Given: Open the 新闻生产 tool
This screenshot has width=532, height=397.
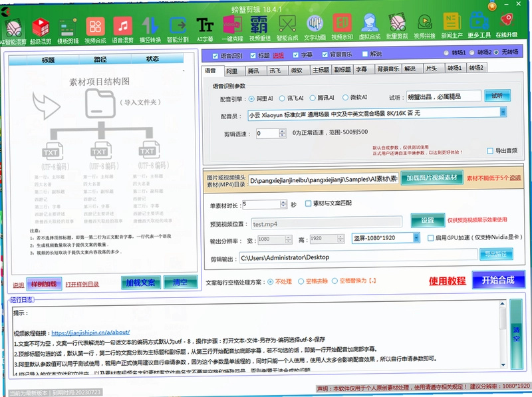Looking at the screenshot, I should click(452, 26).
